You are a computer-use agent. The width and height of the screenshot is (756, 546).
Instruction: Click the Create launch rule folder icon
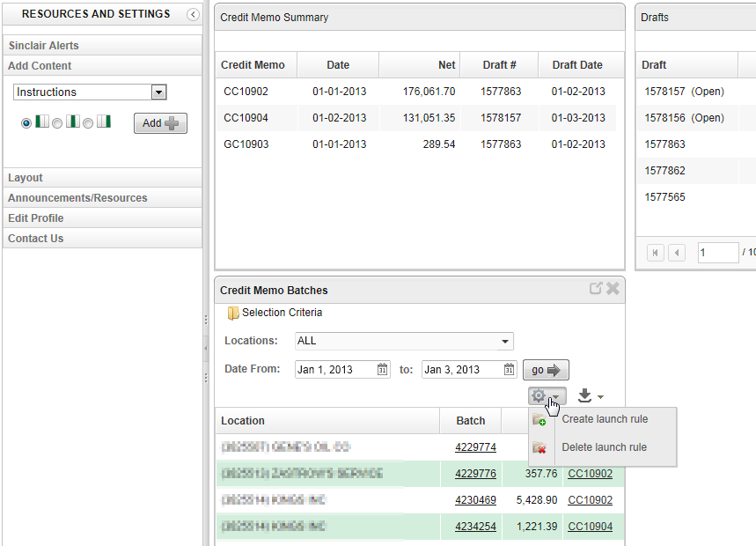tap(539, 420)
